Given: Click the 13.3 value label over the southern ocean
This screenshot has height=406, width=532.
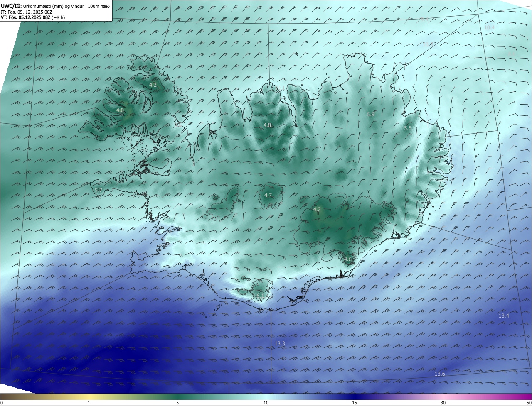Looking at the screenshot, I should (x=280, y=344).
